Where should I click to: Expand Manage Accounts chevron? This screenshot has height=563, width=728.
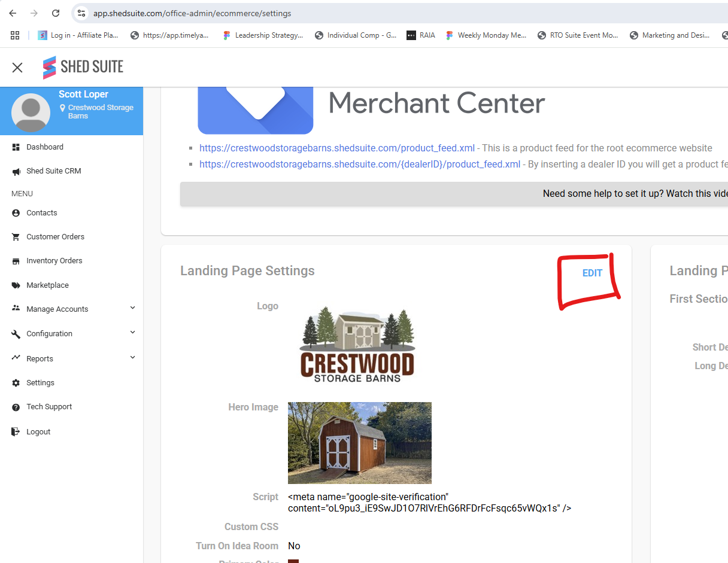[x=133, y=308]
